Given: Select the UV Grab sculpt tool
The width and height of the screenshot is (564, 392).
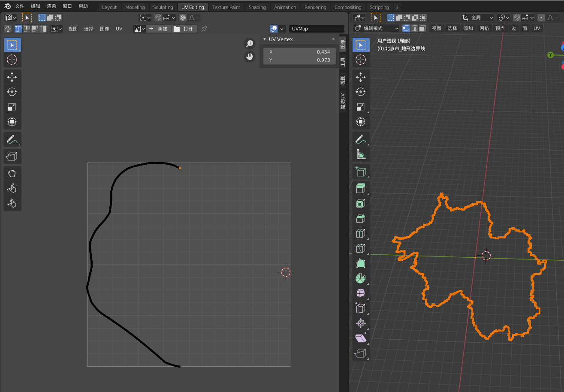Looking at the screenshot, I should (12, 173).
